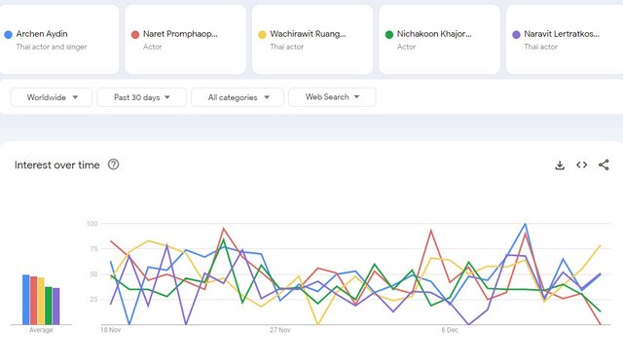
Task: Open the Past 30 days dropdown
Action: pos(141,97)
